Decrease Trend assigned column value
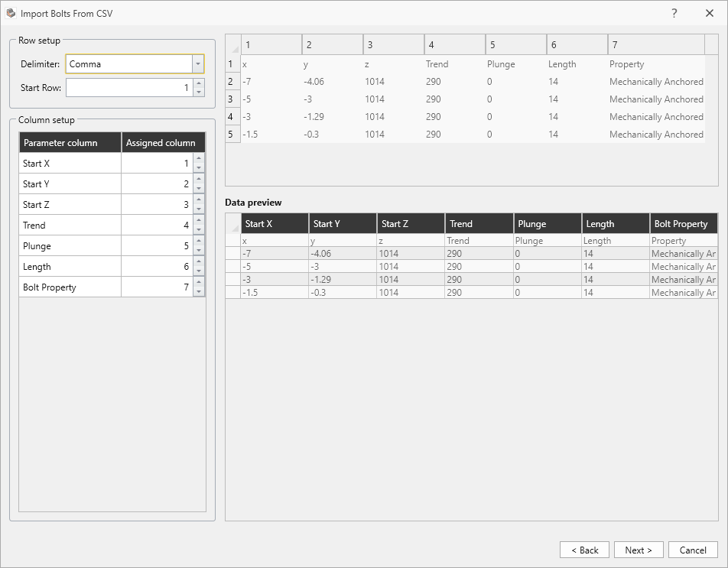 (x=199, y=229)
